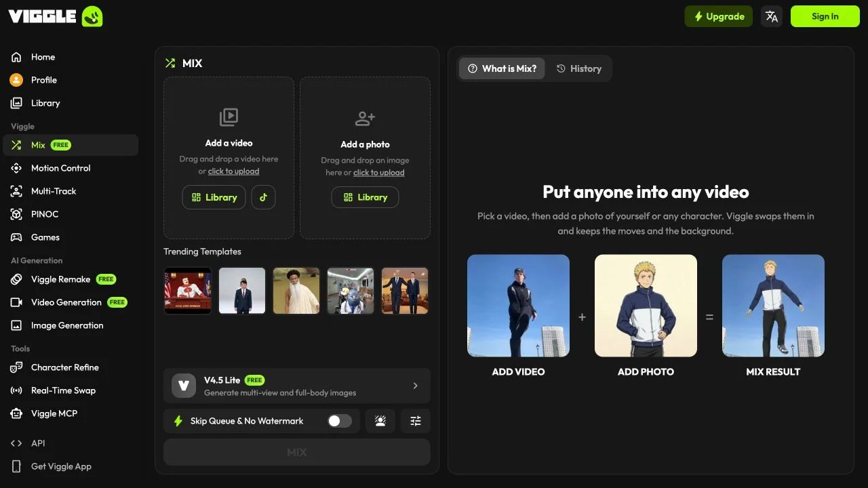The width and height of the screenshot is (868, 488).
Task: Click the Skip Queue & No Watermark text
Action: pyautogui.click(x=247, y=421)
